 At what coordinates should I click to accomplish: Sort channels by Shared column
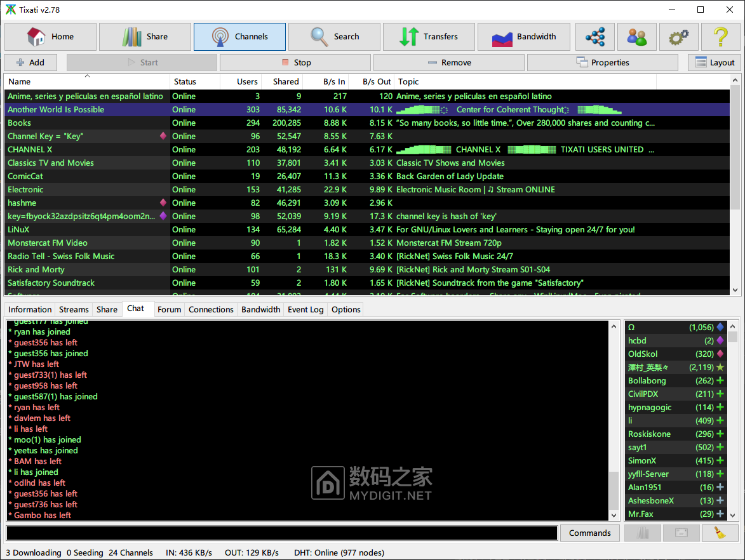point(282,81)
